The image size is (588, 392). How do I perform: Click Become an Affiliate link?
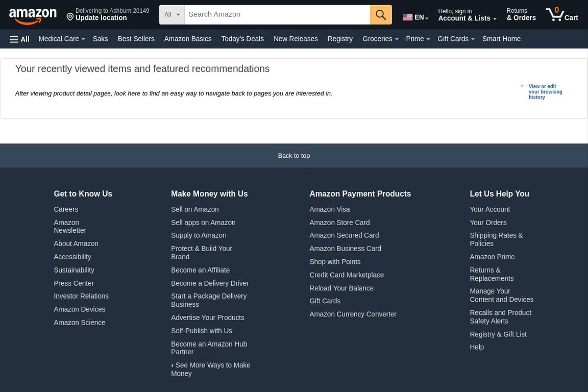(200, 270)
